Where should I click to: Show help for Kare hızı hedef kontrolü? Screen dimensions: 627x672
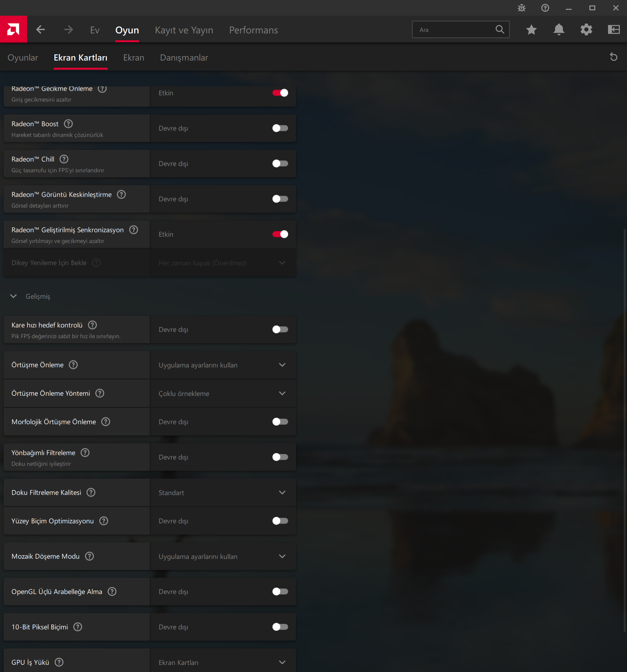coord(92,325)
